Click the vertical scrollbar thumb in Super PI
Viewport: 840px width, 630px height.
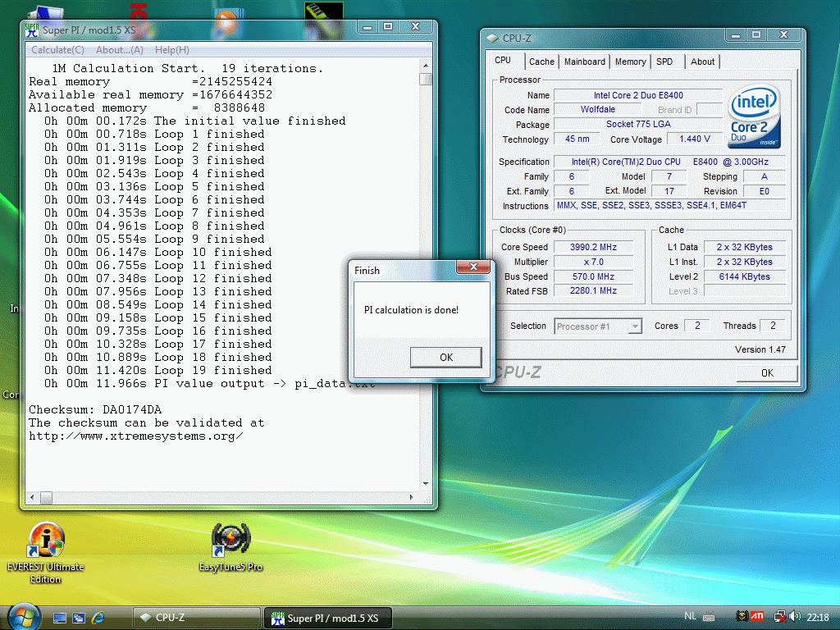click(426, 80)
